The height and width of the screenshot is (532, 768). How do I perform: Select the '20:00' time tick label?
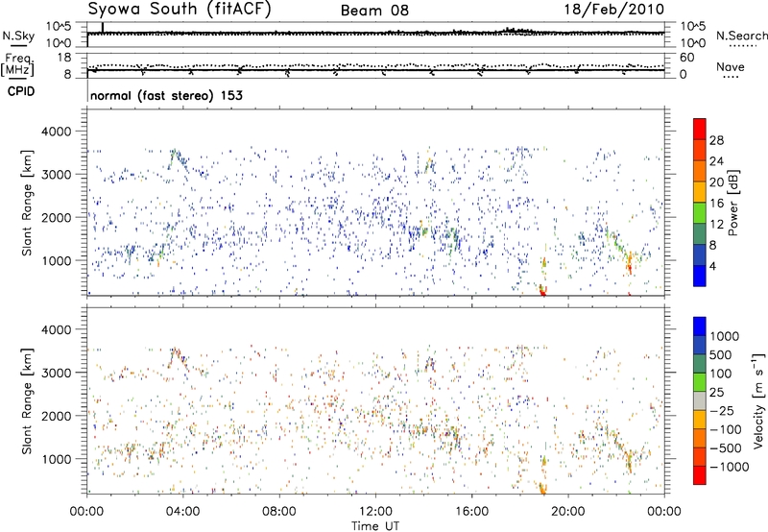point(568,512)
